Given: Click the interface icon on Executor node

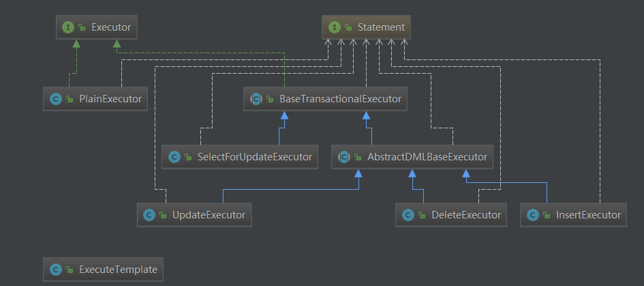Looking at the screenshot, I should (67, 28).
